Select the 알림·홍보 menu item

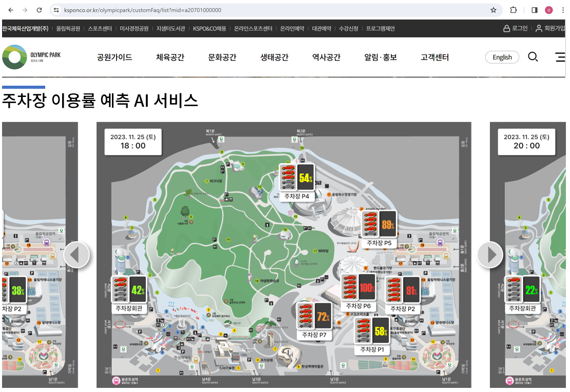[381, 57]
